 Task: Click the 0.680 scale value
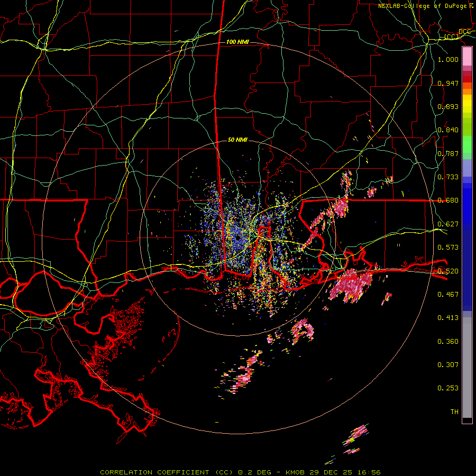[x=448, y=200]
